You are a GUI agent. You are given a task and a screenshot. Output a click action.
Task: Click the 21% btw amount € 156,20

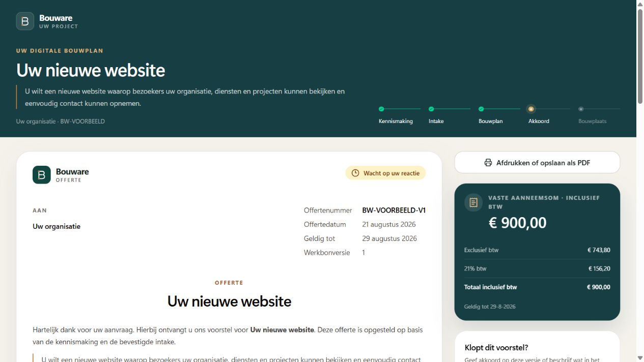pos(599,268)
